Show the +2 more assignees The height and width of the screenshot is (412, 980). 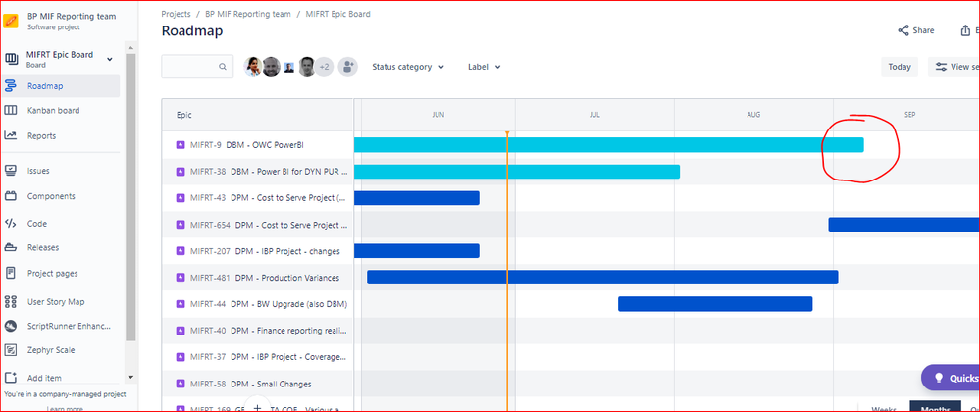325,67
